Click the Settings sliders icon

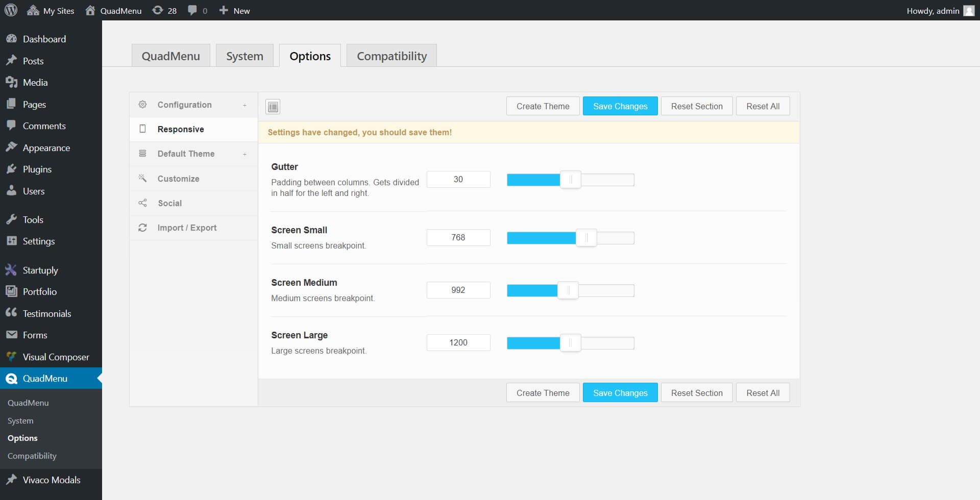tap(11, 241)
